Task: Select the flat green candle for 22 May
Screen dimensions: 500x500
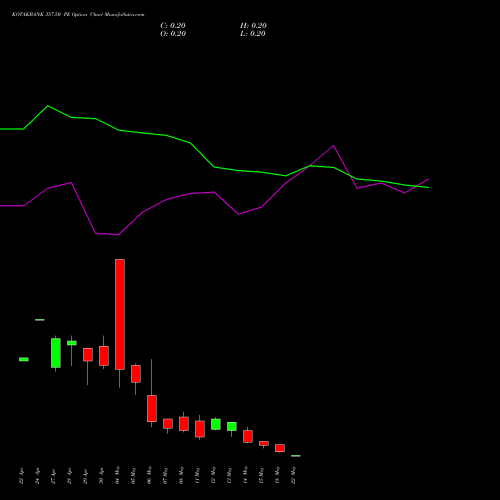Action: coord(296,456)
